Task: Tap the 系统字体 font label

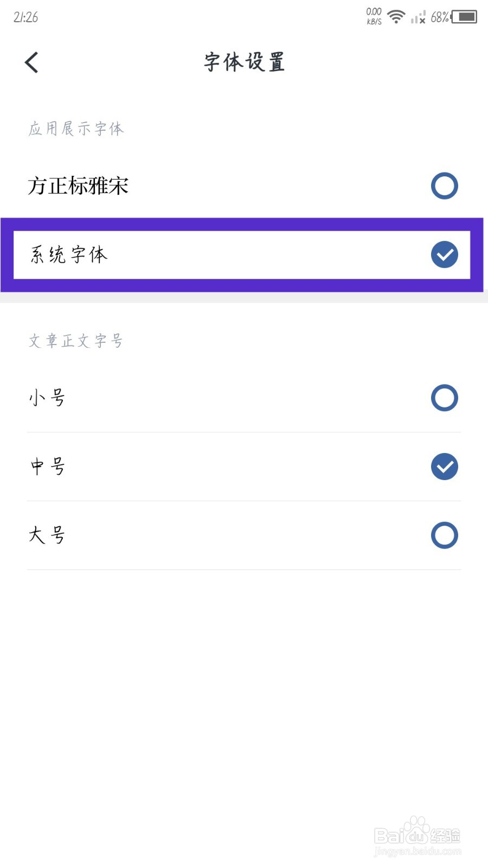Action: 69,254
